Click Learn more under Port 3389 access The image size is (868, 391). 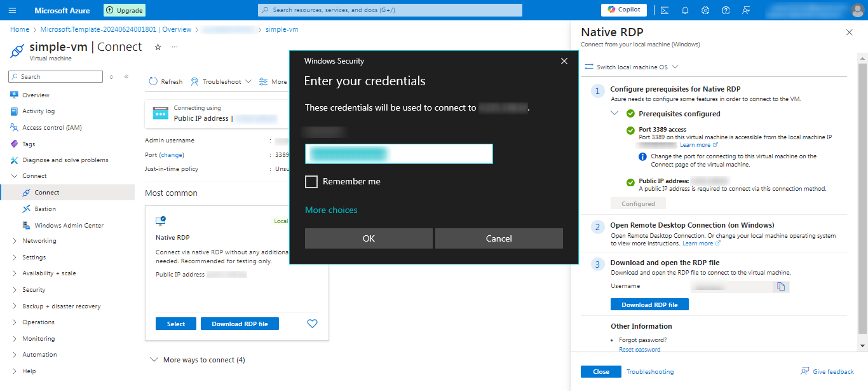(698, 145)
